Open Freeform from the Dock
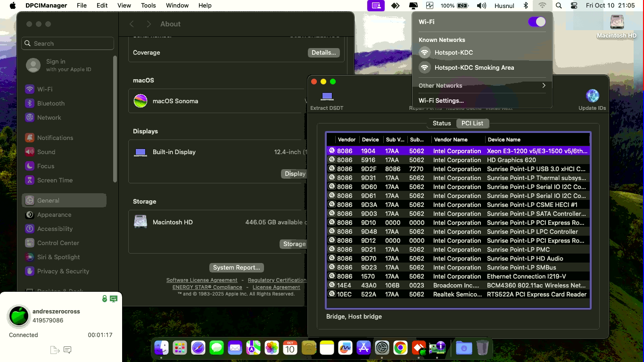 tap(345, 348)
